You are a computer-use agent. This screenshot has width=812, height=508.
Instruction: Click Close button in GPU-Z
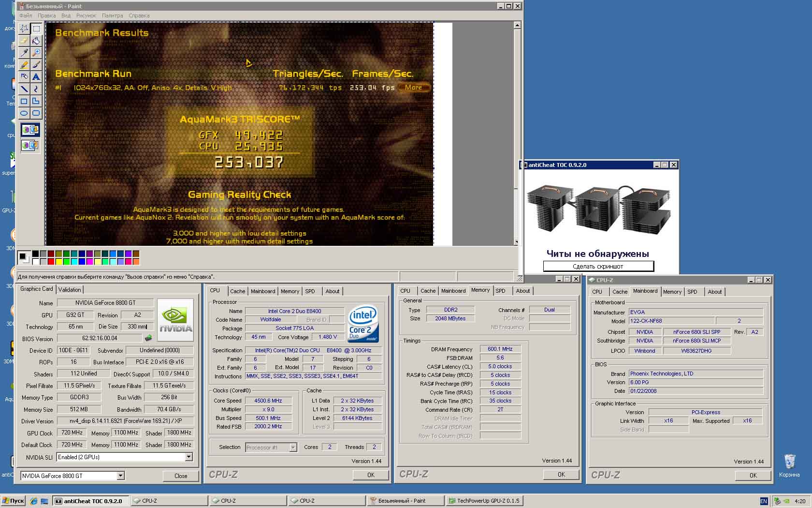[181, 476]
